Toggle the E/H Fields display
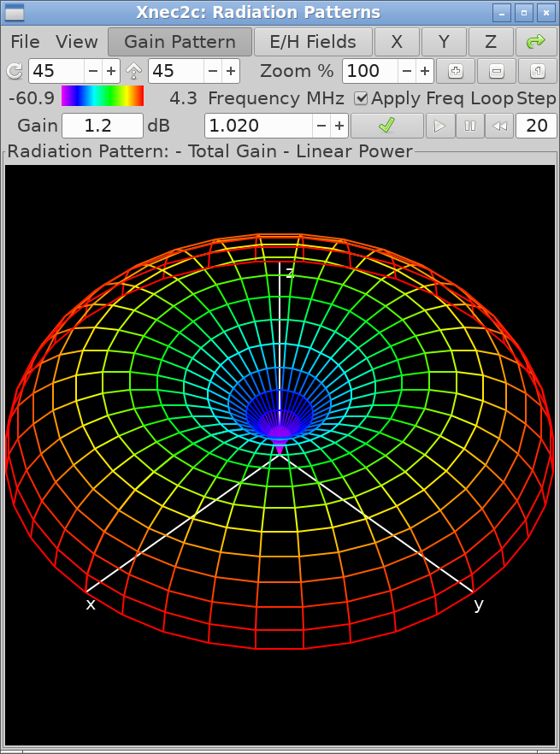This screenshot has height=754, width=560. [313, 42]
